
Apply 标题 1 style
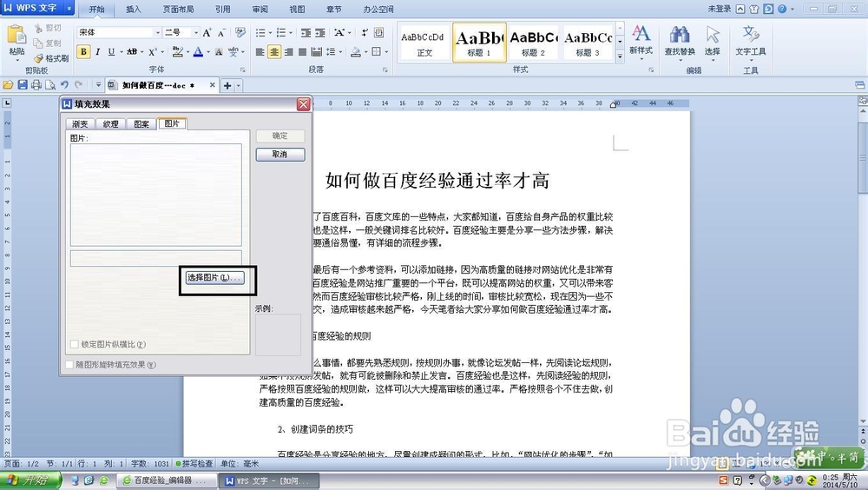click(479, 42)
